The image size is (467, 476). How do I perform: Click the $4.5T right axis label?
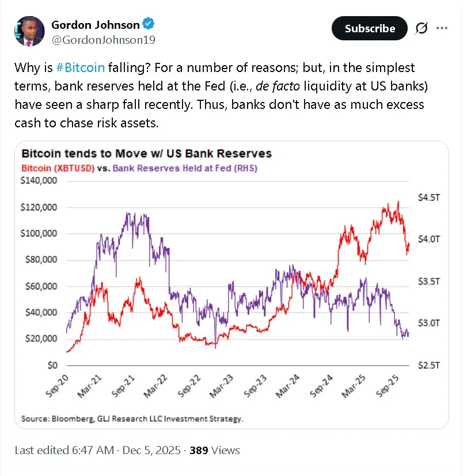coord(429,197)
